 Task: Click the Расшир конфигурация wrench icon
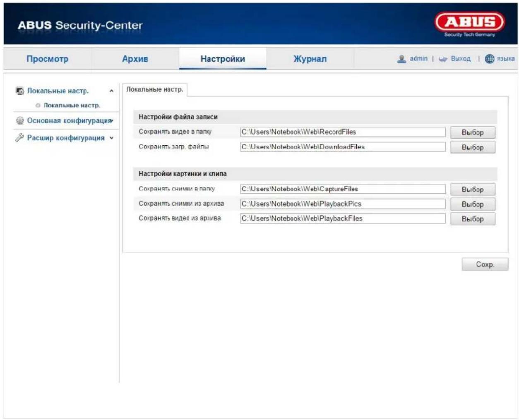pyautogui.click(x=19, y=138)
